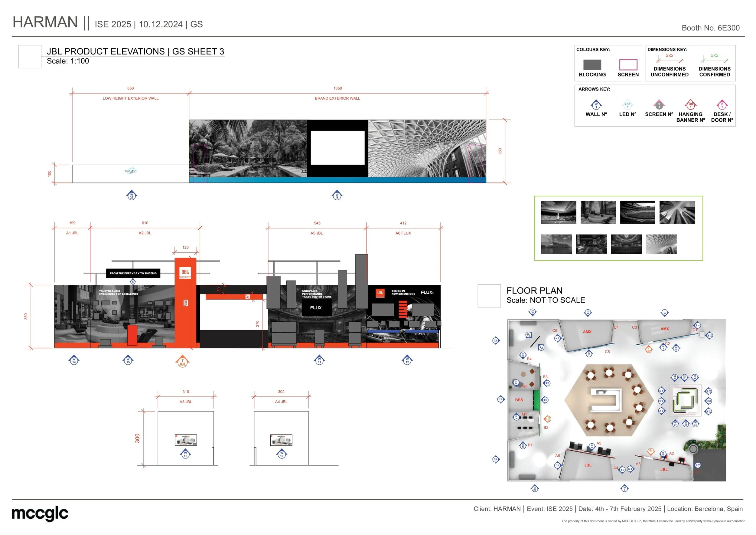Click the 'BRAND EXTERIOR WALL' label
Screen dimensions: 756x535
pos(337,98)
